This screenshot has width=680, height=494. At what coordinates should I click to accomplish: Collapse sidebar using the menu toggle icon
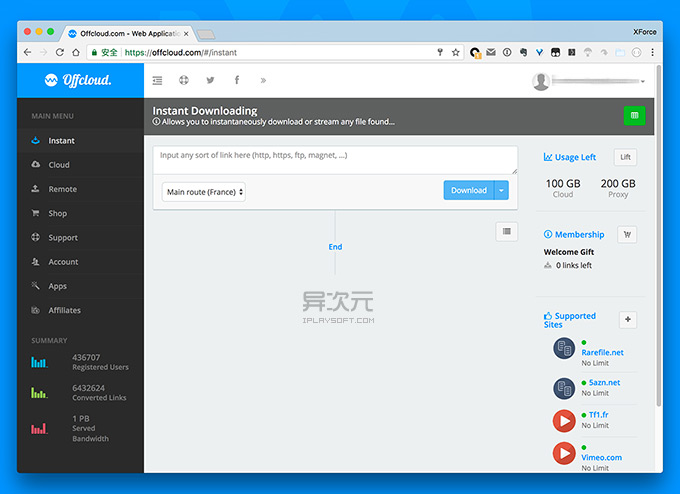point(157,80)
